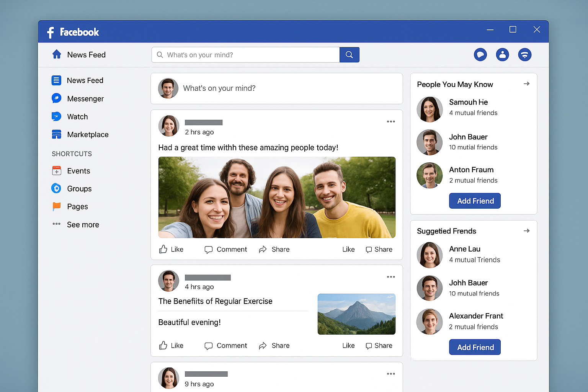Switch to the News Feed section
The image size is (588, 392).
[x=85, y=80]
